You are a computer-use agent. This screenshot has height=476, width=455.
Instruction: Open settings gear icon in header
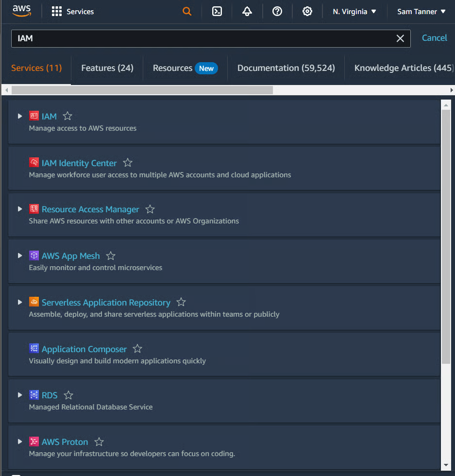point(307,11)
